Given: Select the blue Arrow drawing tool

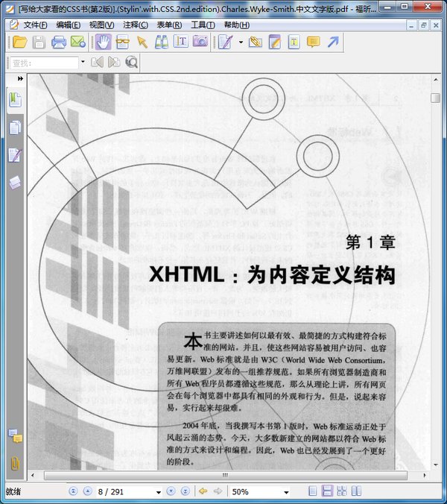Looking at the screenshot, I should 333,42.
